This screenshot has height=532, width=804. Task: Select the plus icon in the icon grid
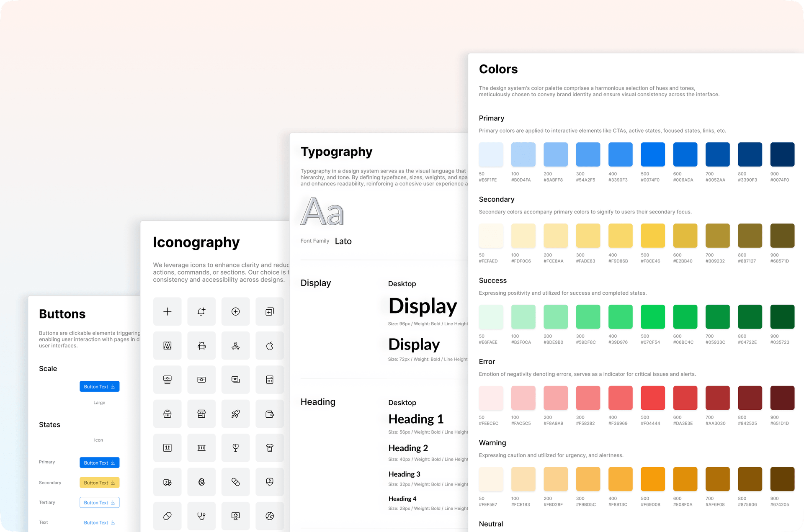[167, 311]
